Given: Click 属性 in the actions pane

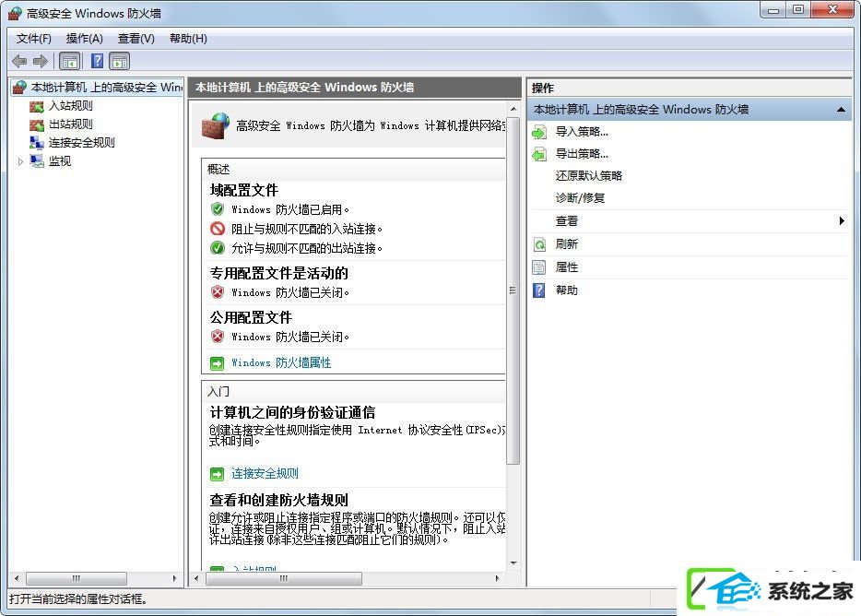Looking at the screenshot, I should pyautogui.click(x=567, y=267).
